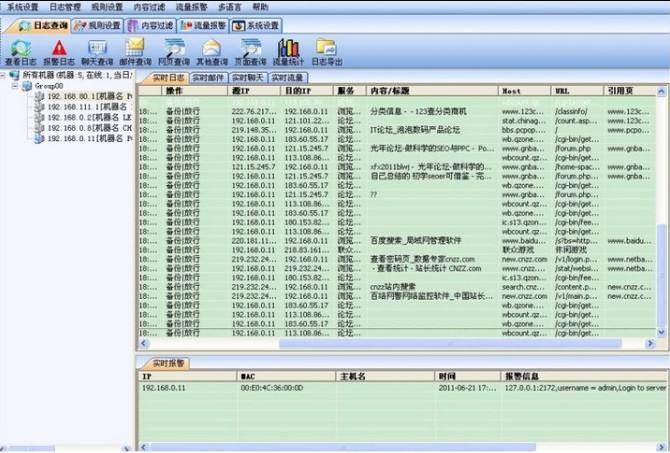Viewport: 670px width, 453px height.
Task: Select the row titled 百度搜索_局域网管理软件
Action: pyautogui.click(x=397, y=241)
